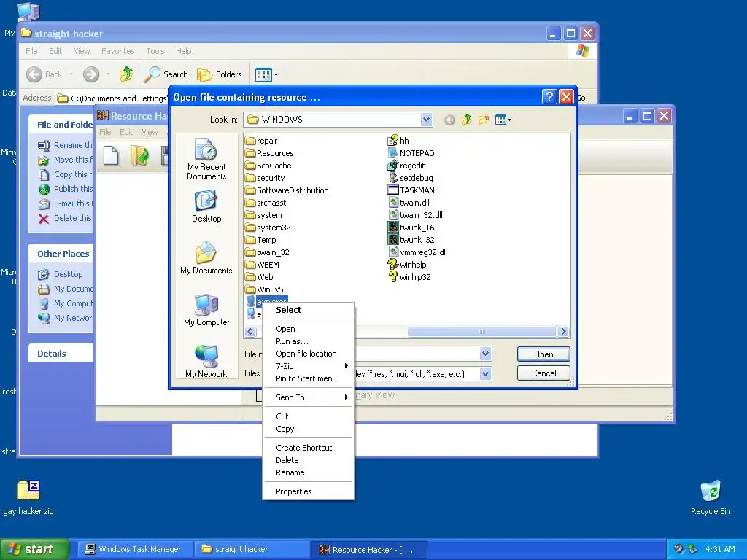The width and height of the screenshot is (747, 560).
Task: Select winhlp32 file
Action: (x=409, y=276)
